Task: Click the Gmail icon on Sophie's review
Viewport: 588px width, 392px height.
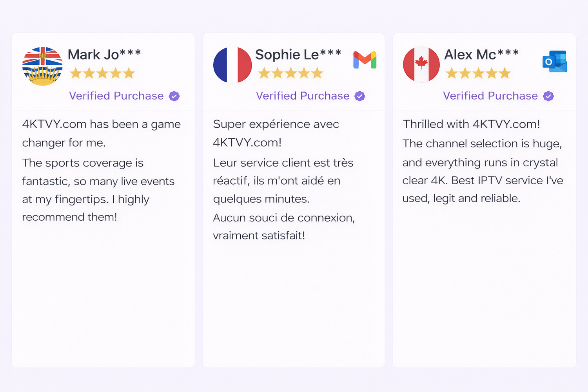Action: pyautogui.click(x=365, y=60)
